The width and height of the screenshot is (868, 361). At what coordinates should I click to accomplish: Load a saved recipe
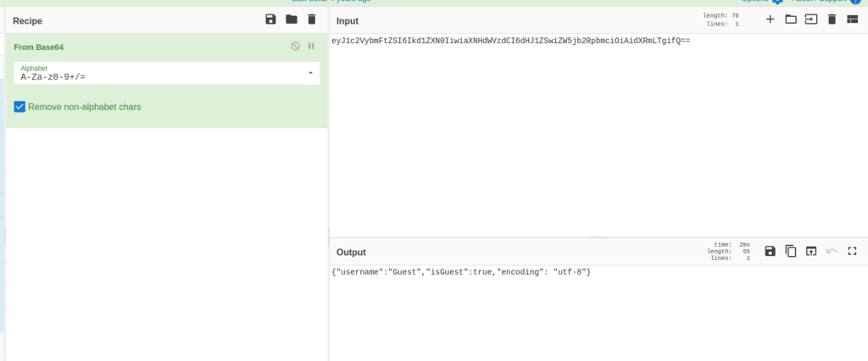[x=292, y=19]
